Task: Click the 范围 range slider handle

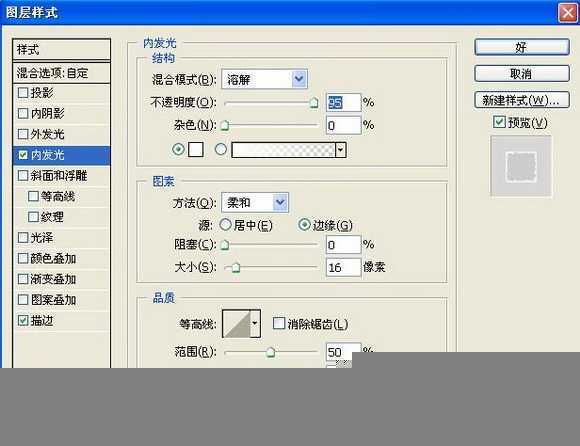Action: click(271, 352)
